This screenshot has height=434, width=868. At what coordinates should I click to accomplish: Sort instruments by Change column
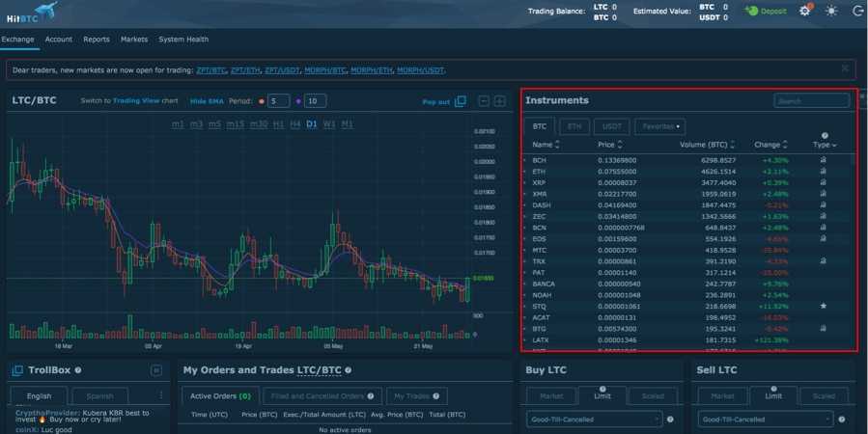(x=770, y=145)
